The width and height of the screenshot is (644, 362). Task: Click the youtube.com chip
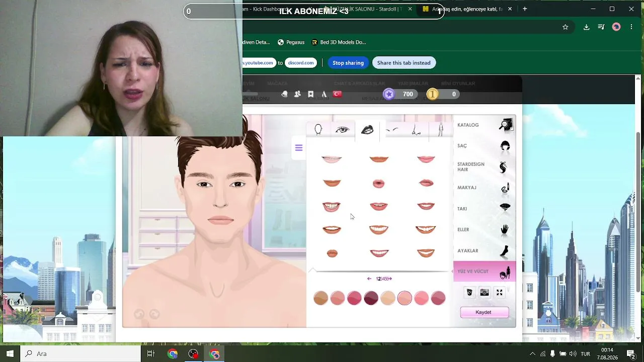[259, 63]
